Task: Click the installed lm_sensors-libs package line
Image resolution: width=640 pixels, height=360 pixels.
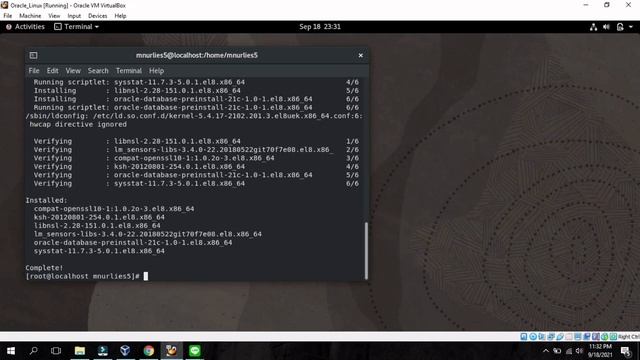Action: point(148,234)
